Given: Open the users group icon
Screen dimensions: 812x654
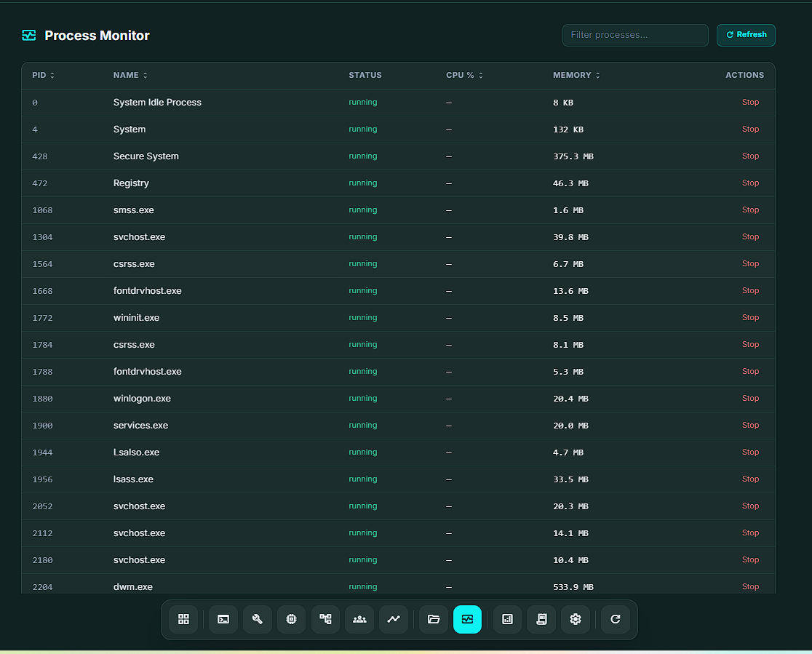Looking at the screenshot, I should click(359, 619).
